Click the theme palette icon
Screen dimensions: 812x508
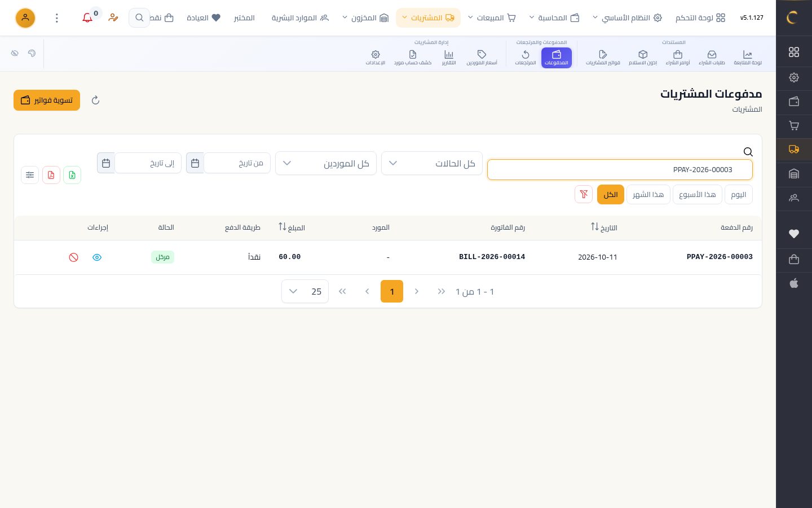(x=32, y=53)
